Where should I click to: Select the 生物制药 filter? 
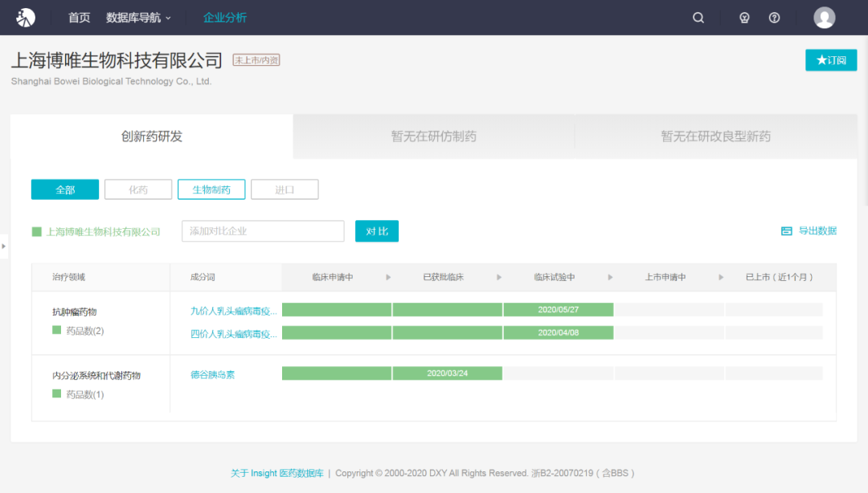(211, 189)
